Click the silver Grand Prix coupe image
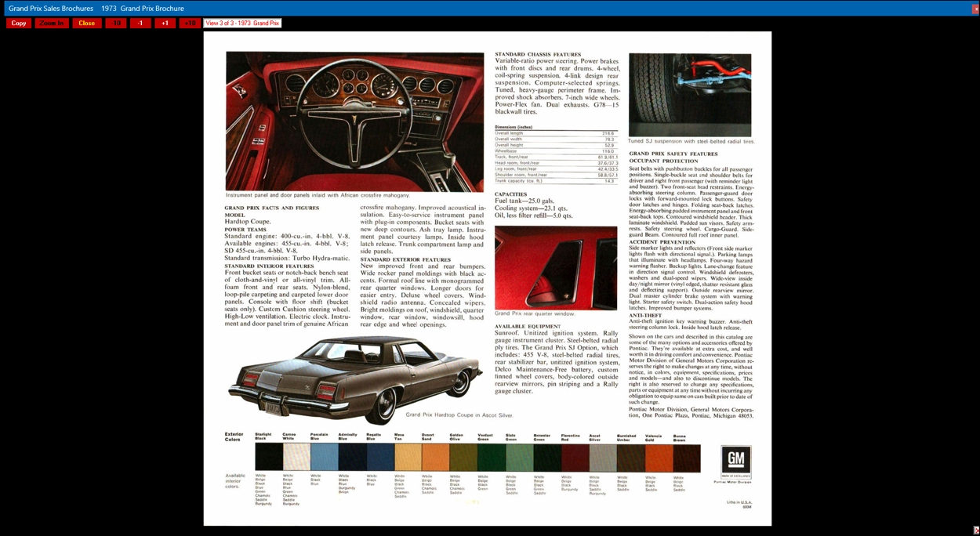Screen dimensions: 980x536 [354, 378]
